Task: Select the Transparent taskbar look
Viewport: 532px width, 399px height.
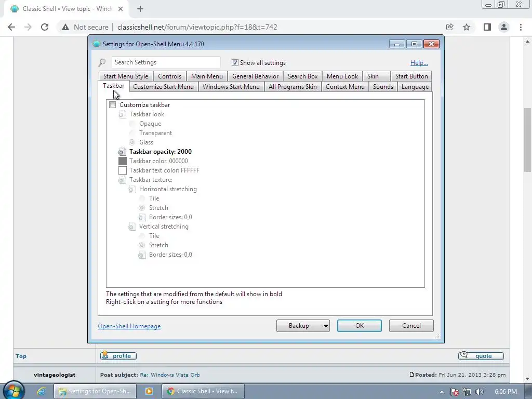Action: coord(132,133)
